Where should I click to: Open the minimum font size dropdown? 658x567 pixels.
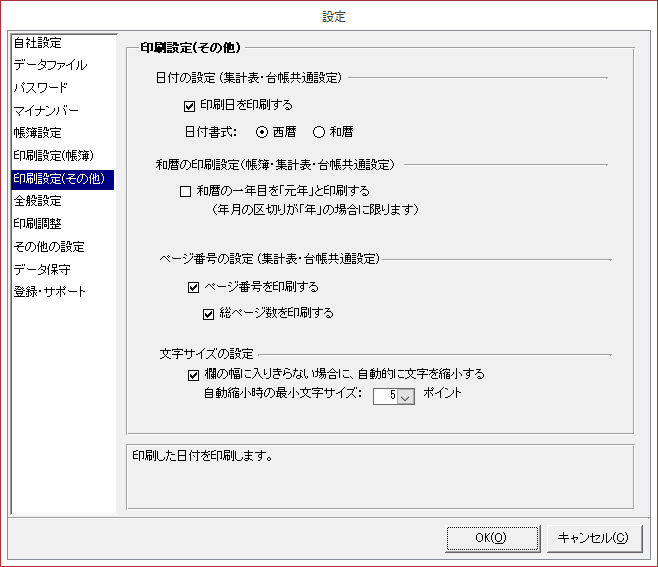[405, 396]
